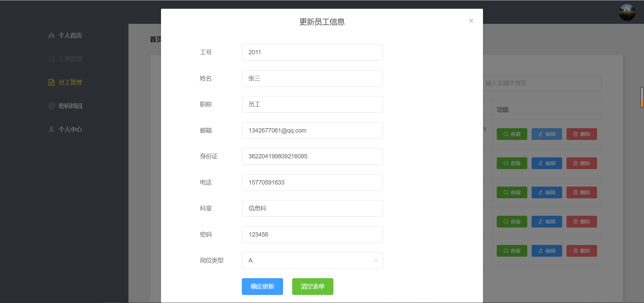This screenshot has height=303, width=644.
Task: Click 查看 in the second table row
Action: point(512,163)
